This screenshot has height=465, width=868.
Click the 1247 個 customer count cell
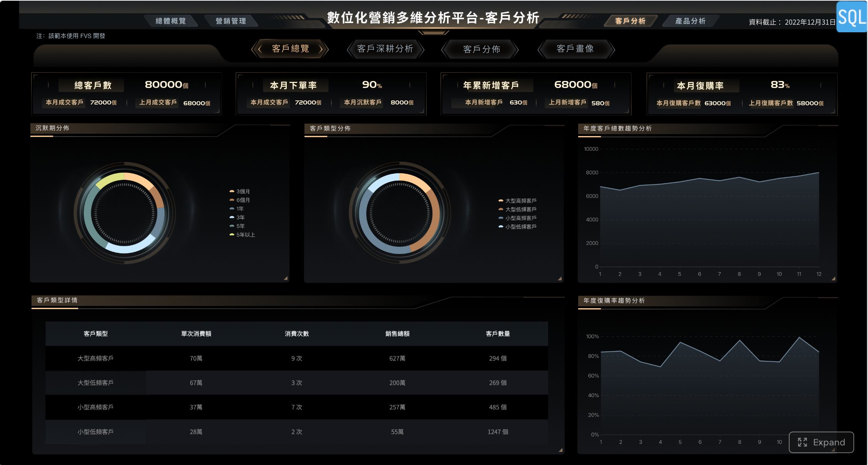(498, 432)
